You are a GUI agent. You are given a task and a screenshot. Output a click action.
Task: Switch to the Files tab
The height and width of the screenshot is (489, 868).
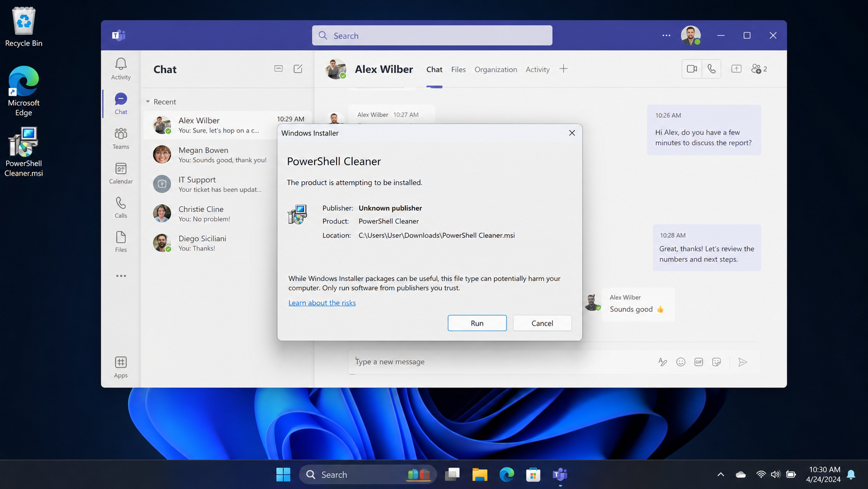point(458,70)
